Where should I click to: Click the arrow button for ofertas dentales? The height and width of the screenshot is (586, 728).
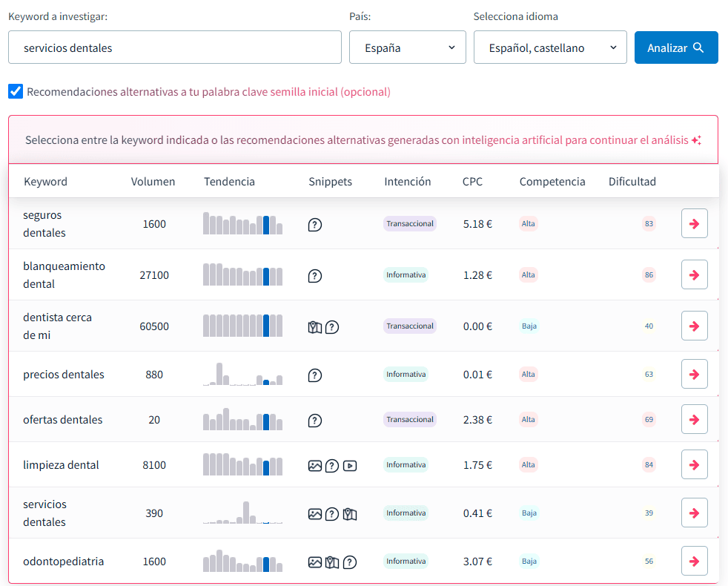click(694, 420)
